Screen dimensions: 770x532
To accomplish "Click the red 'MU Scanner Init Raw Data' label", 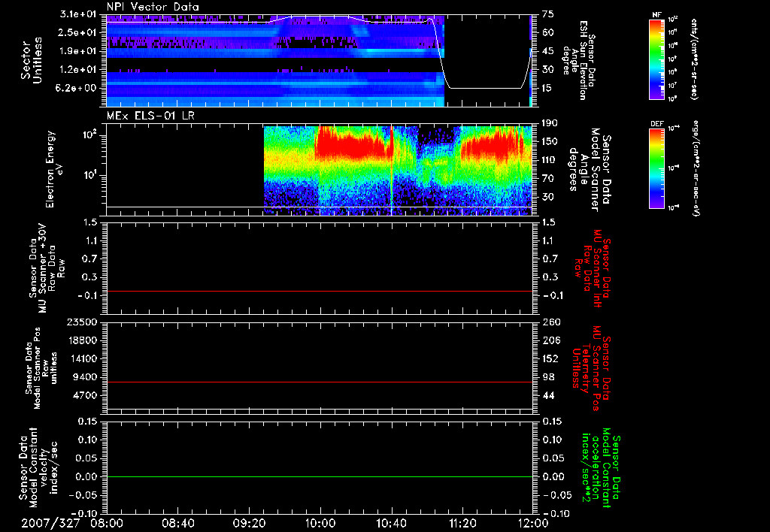I will (x=592, y=268).
